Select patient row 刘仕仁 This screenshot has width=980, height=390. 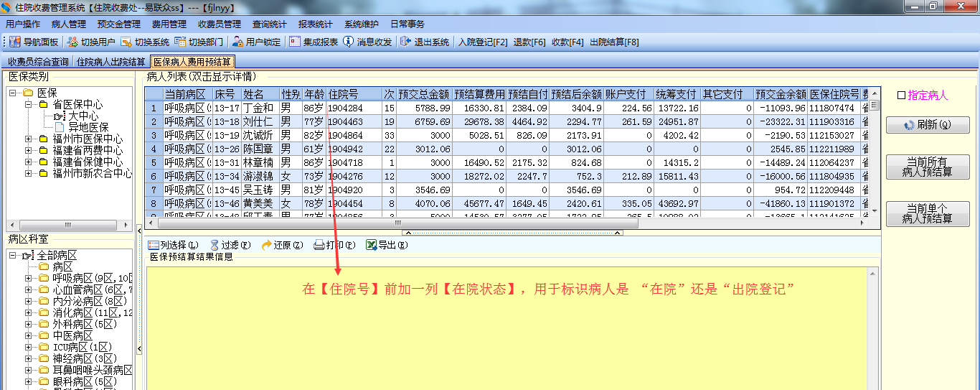[x=507, y=121]
